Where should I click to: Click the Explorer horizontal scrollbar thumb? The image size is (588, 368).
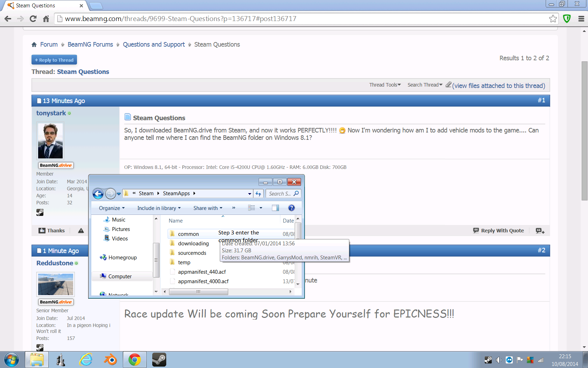(198, 292)
